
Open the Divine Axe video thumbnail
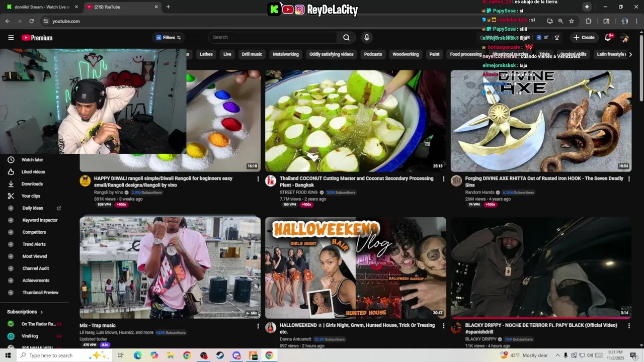541,121
